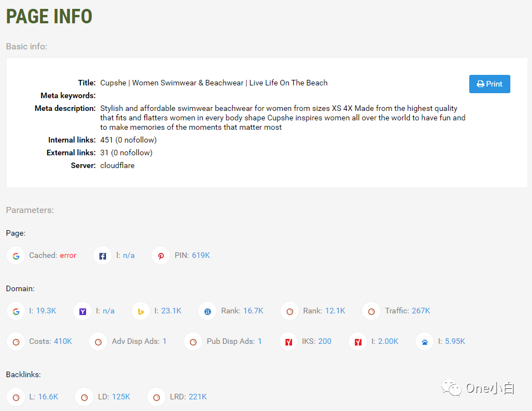
Task: Click Yandex icon beside I: 2.00K
Action: (358, 342)
